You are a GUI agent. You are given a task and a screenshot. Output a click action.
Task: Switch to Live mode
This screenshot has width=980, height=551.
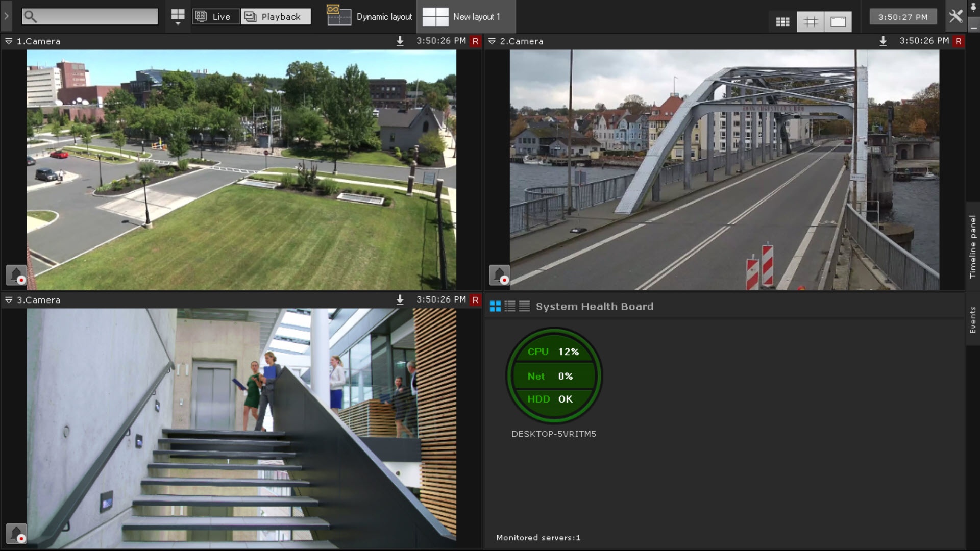(x=215, y=16)
